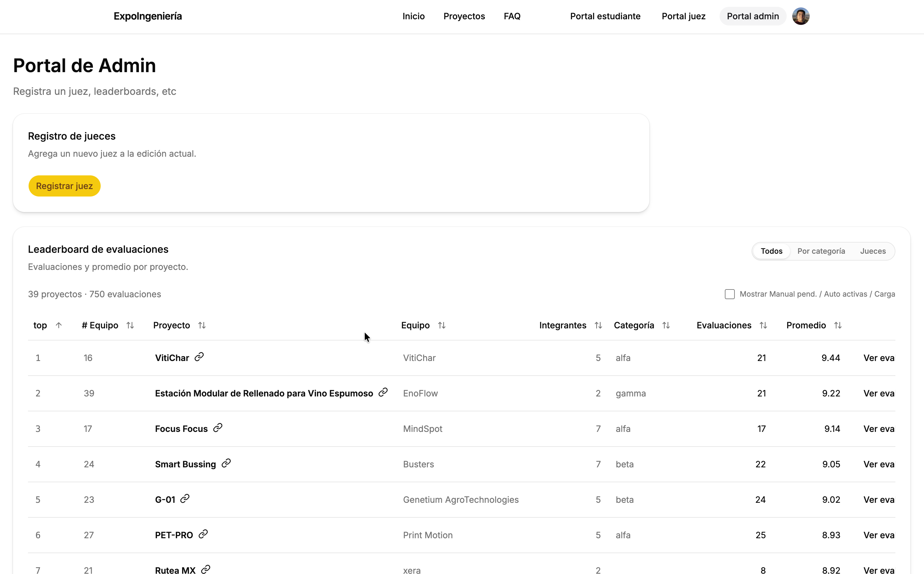Click the Registrar juez button
Viewport: 924px width, 574px height.
[65, 186]
